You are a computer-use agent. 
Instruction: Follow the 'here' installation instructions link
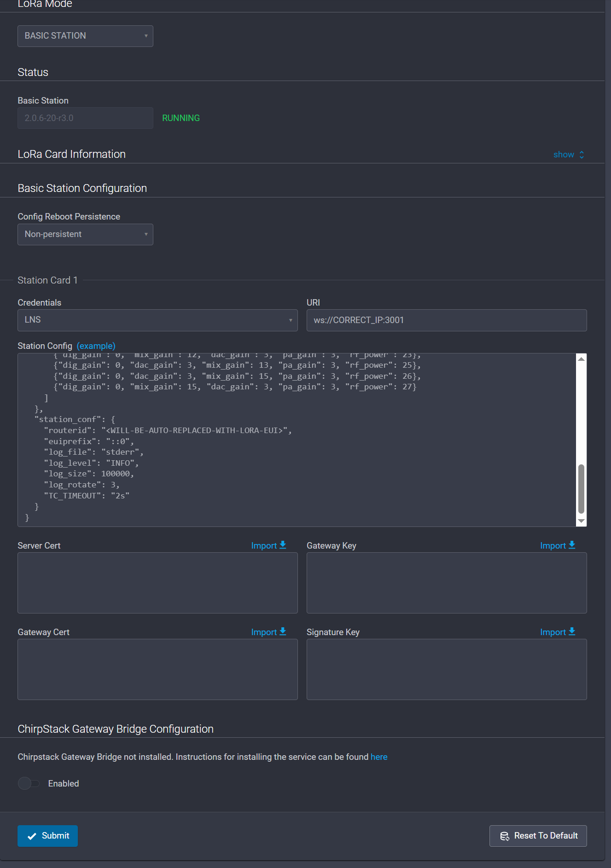378,757
